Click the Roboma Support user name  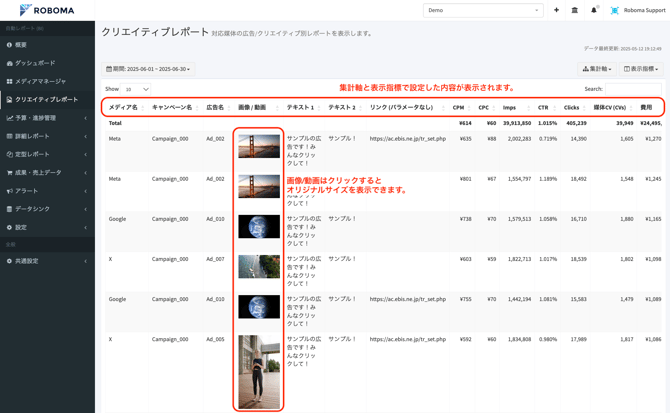(x=644, y=10)
